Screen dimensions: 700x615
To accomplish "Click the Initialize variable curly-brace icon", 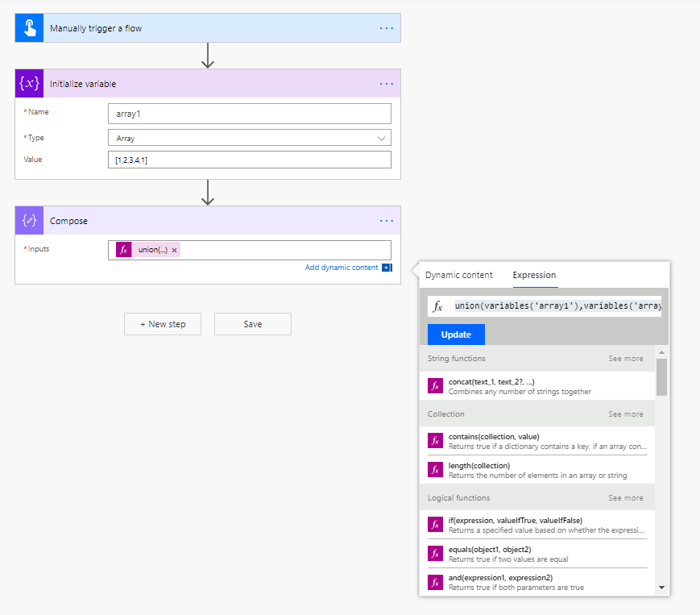I will 30,84.
